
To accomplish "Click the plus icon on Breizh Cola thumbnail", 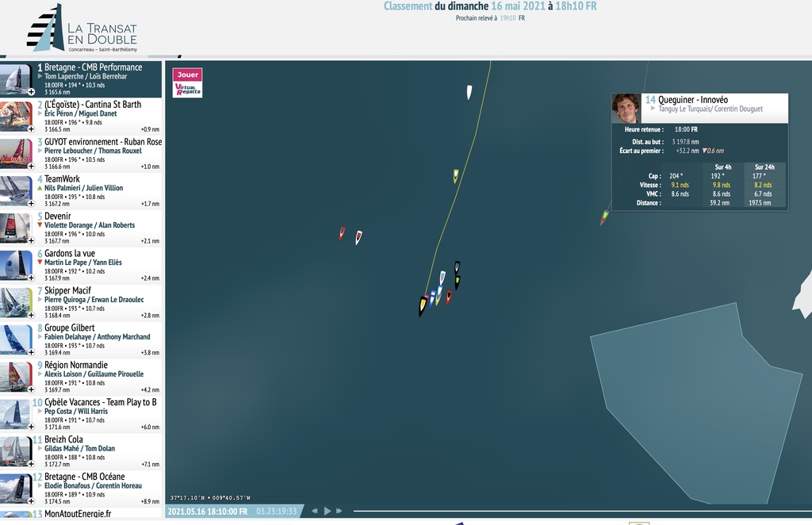I will tap(31, 464).
